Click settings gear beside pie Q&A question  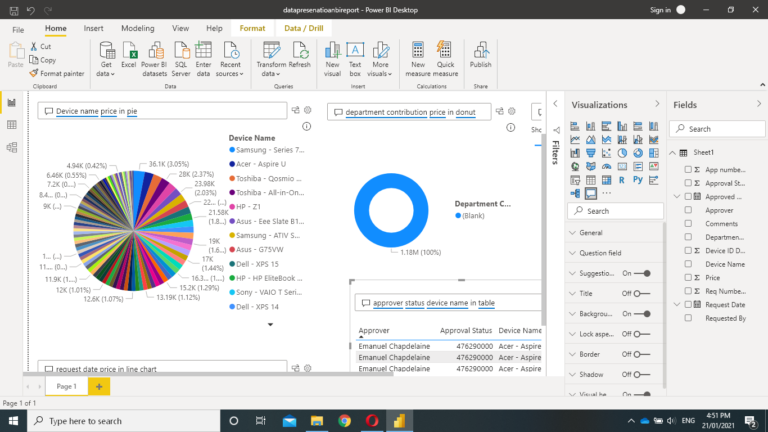coord(308,110)
